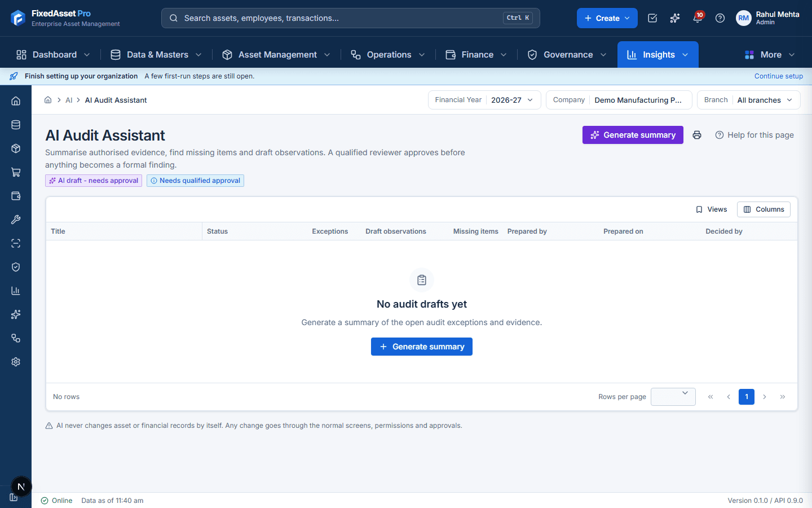Open the notifications bell with 10 badge
This screenshot has height=508, width=812.
698,18
